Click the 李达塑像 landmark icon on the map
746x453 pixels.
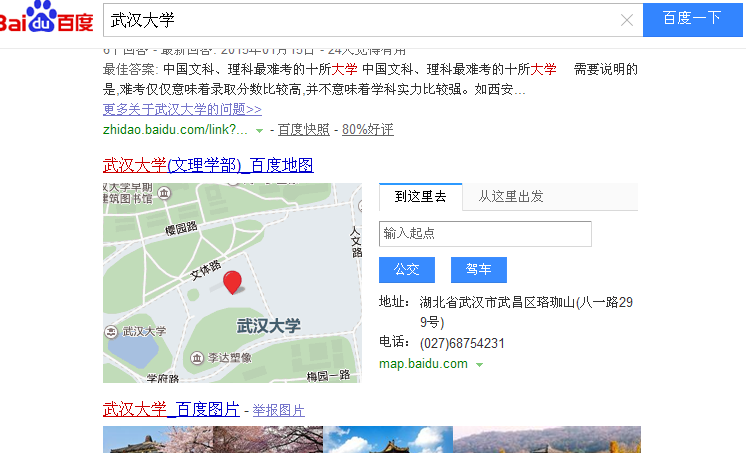click(196, 357)
